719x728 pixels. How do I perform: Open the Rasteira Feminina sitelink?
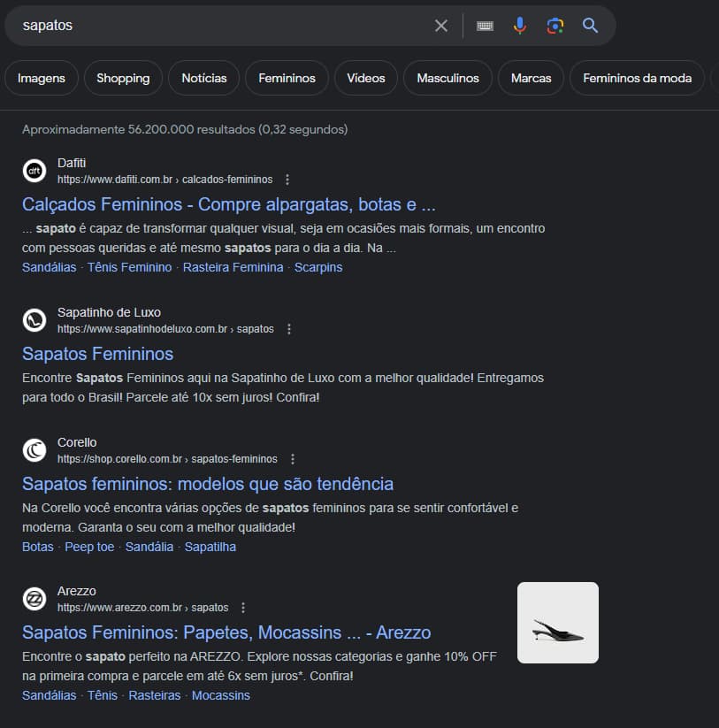233,267
